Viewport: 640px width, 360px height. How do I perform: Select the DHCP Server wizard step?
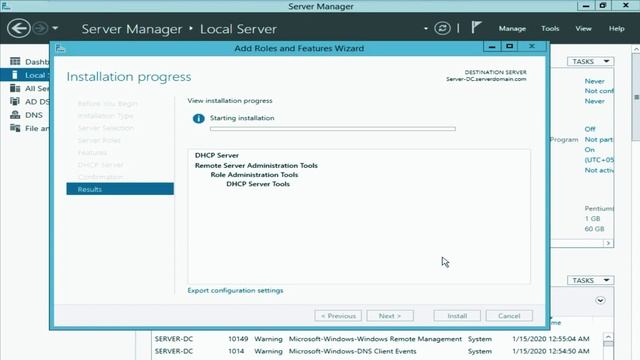coord(100,165)
